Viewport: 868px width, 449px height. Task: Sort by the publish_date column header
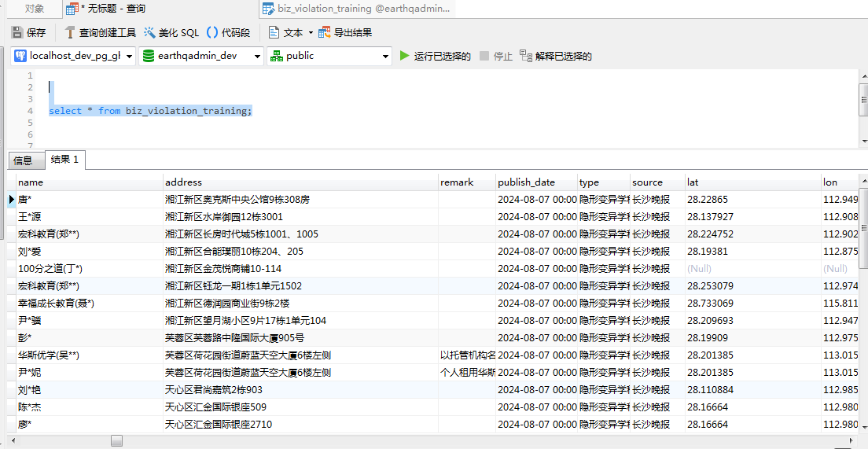click(x=536, y=182)
